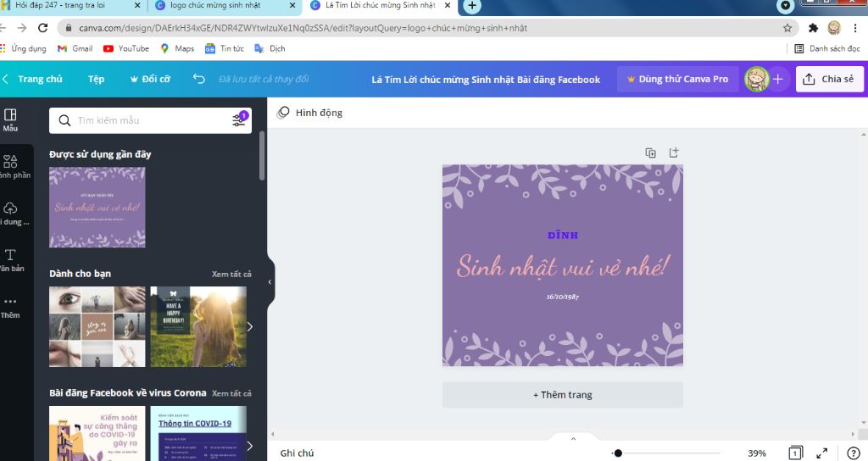
Task: Open the uploads sidebar tab
Action: (x=11, y=214)
